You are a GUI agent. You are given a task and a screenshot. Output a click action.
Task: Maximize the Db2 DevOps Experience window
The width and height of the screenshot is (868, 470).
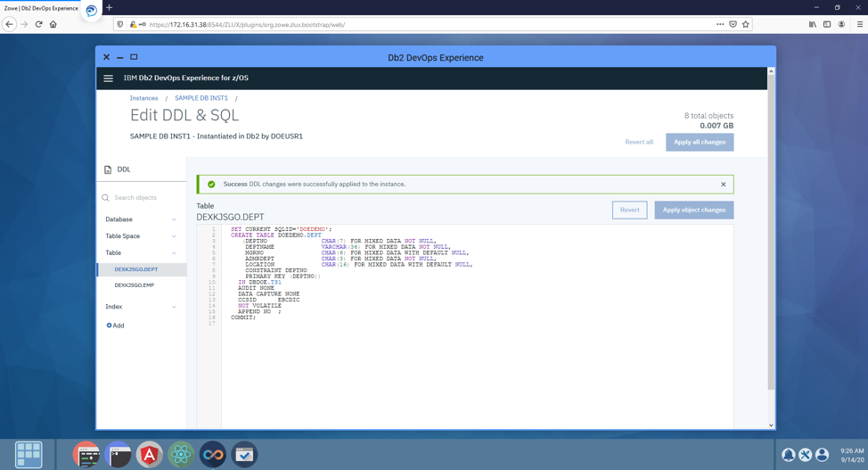(134, 57)
